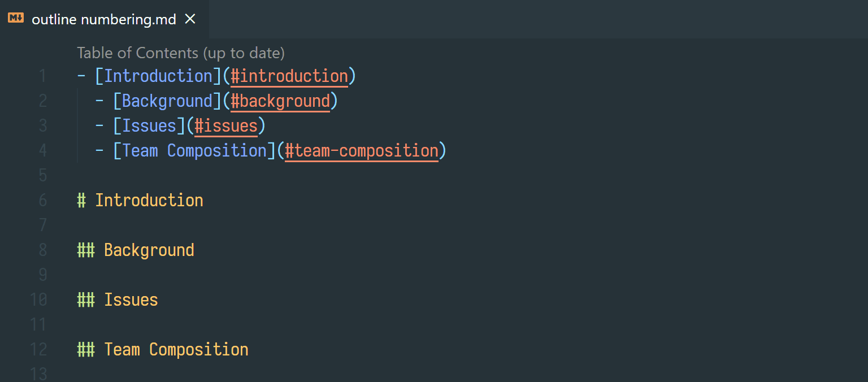This screenshot has height=382, width=868.
Task: Click the Issues bracketed link text
Action: 148,125
